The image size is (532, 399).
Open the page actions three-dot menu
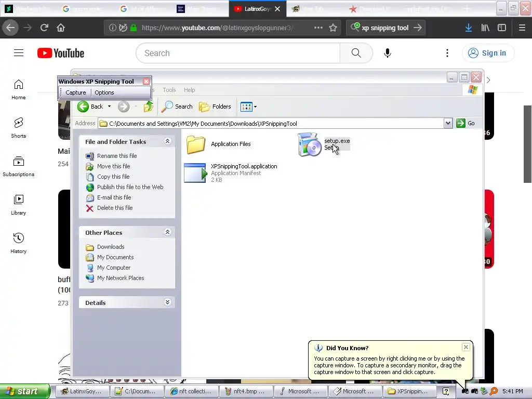pos(318,28)
